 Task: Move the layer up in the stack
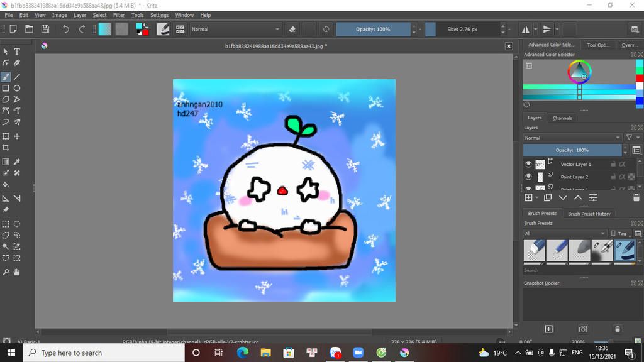point(578,198)
